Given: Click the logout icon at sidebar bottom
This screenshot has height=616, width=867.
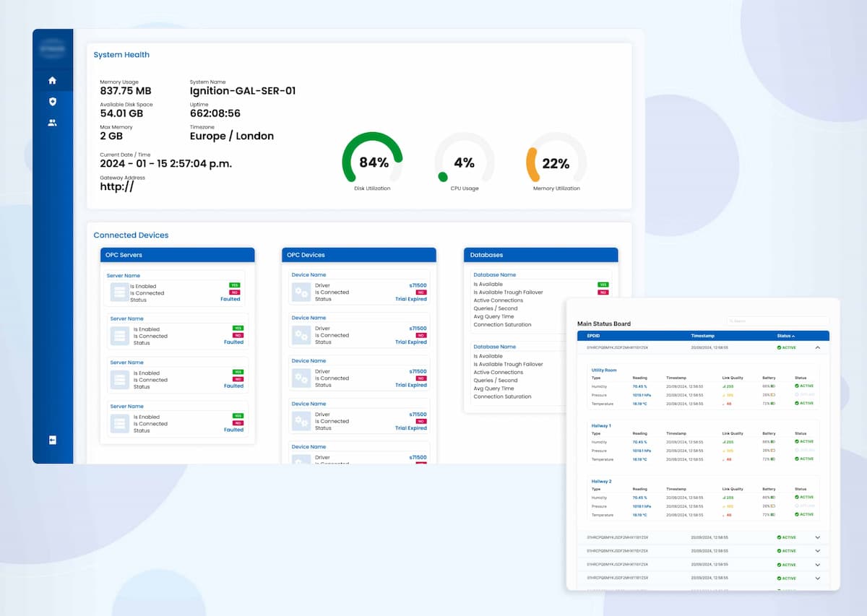Looking at the screenshot, I should click(52, 440).
